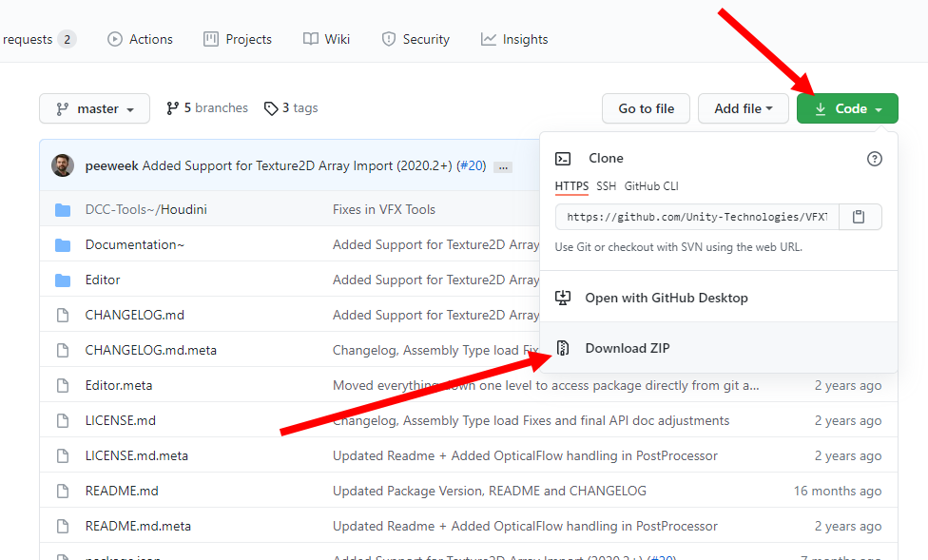The height and width of the screenshot is (560, 928).
Task: Choose Open with GitHub Desktop
Action: coord(719,298)
